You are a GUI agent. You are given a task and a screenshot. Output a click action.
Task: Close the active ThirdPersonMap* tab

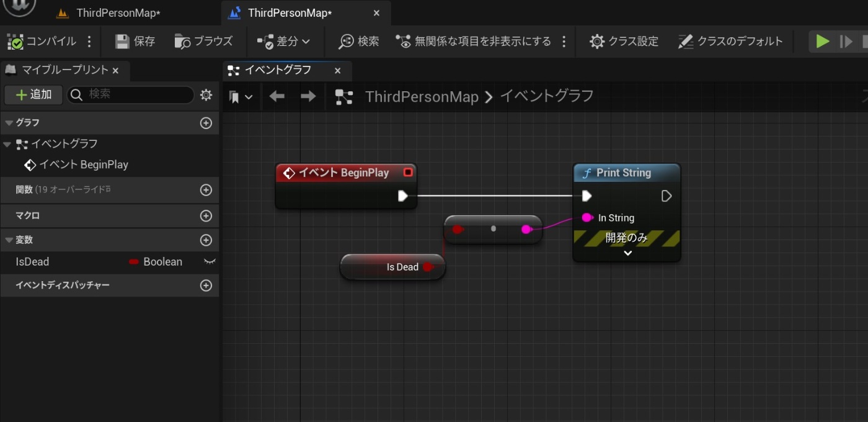click(376, 13)
